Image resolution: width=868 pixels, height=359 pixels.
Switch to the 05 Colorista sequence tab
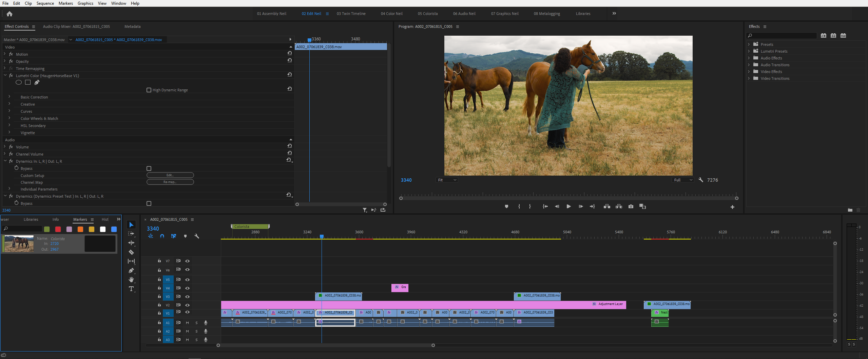coord(428,13)
